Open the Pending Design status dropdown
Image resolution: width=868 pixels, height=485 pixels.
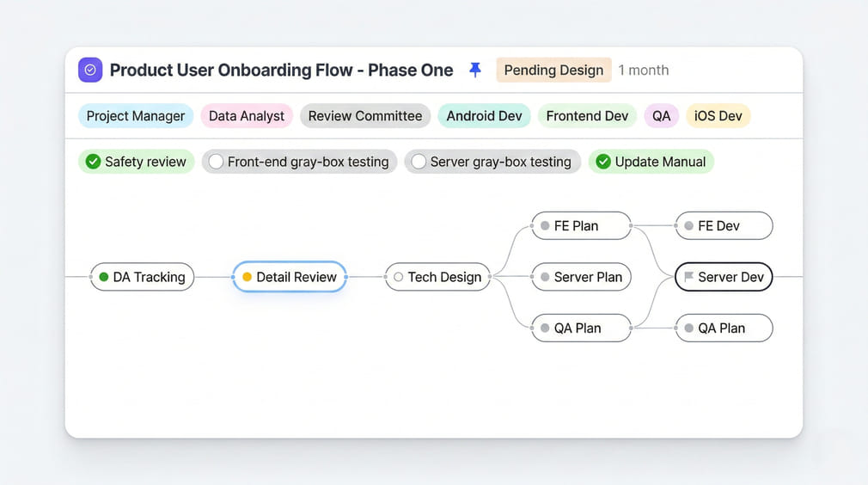(553, 71)
